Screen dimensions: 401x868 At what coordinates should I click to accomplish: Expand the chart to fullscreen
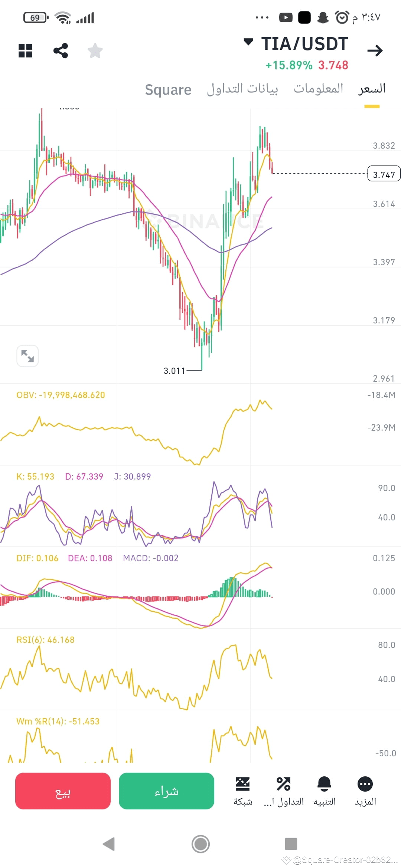click(27, 355)
